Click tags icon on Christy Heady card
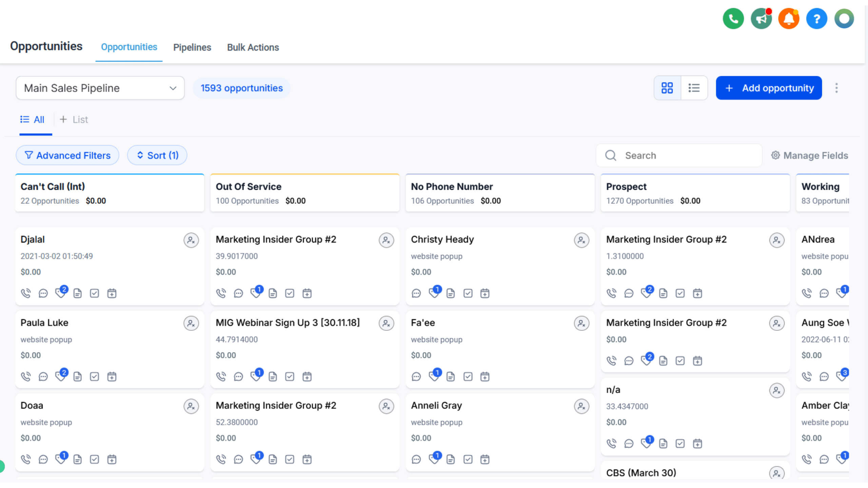The height and width of the screenshot is (488, 868). (434, 292)
